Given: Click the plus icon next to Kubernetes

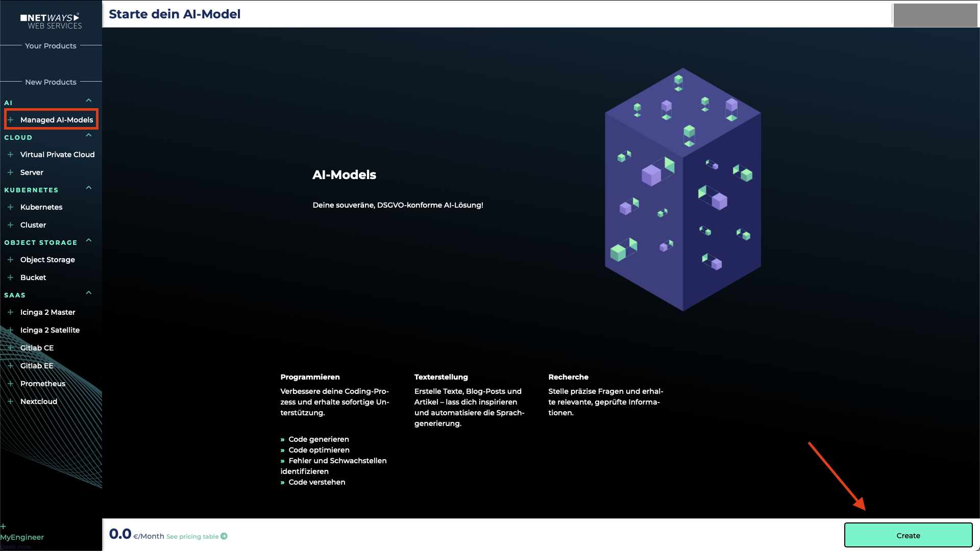Looking at the screenshot, I should pyautogui.click(x=11, y=207).
